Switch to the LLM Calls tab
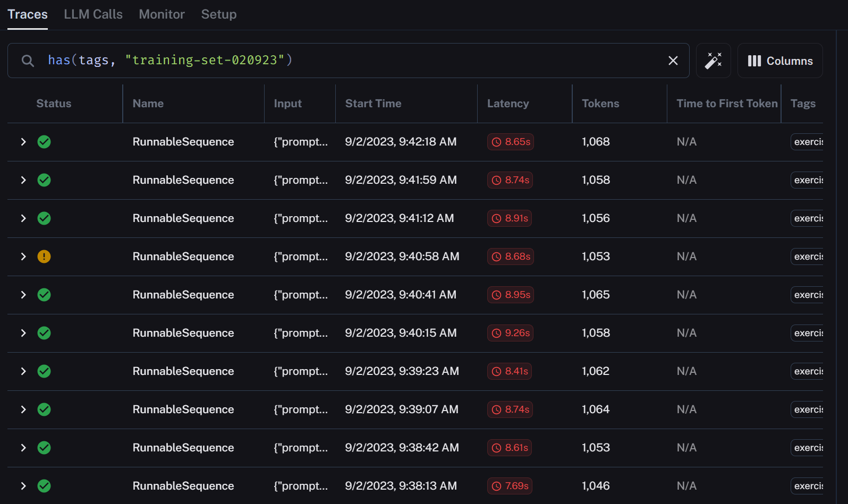 93,14
